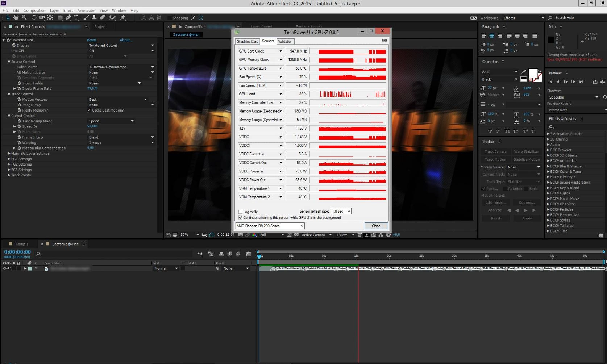Open Frame Interp Blend dropdown
Viewport: 607px width, 364px height.
[x=121, y=137]
